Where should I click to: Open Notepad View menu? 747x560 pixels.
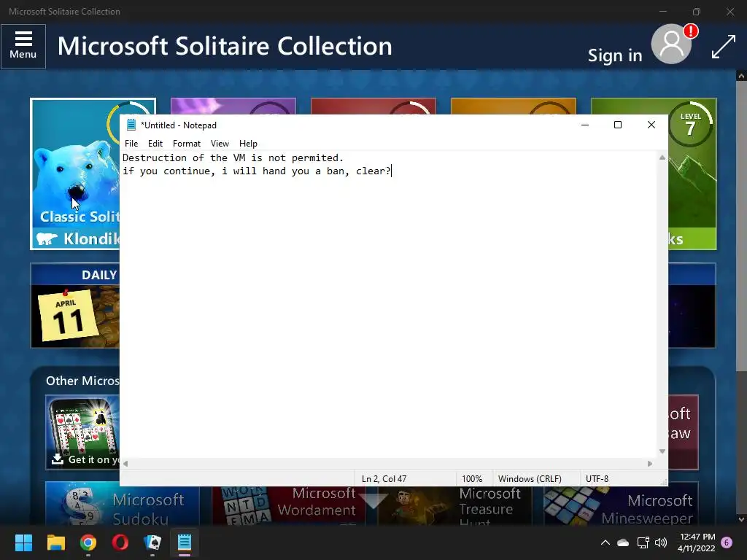[220, 144]
